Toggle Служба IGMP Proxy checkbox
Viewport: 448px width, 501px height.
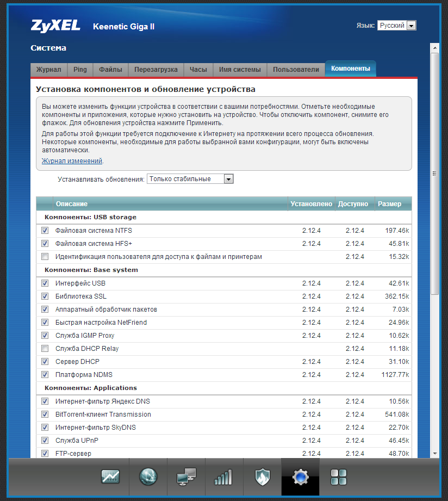click(x=45, y=335)
